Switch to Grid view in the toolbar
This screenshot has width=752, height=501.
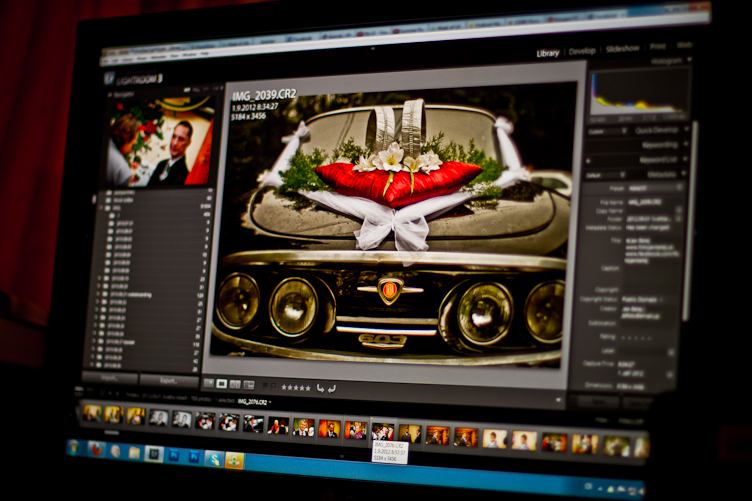(209, 383)
